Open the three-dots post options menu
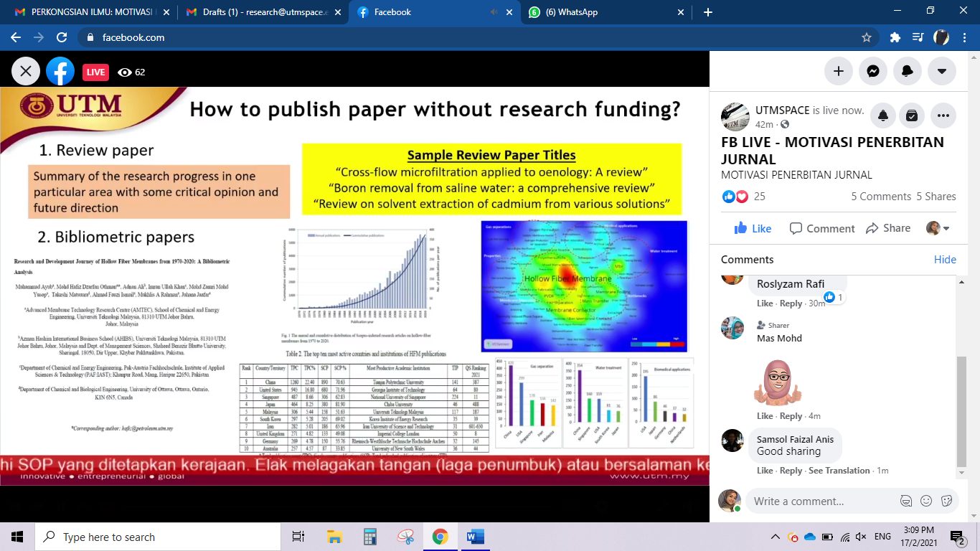Image resolution: width=980 pixels, height=551 pixels. click(943, 115)
